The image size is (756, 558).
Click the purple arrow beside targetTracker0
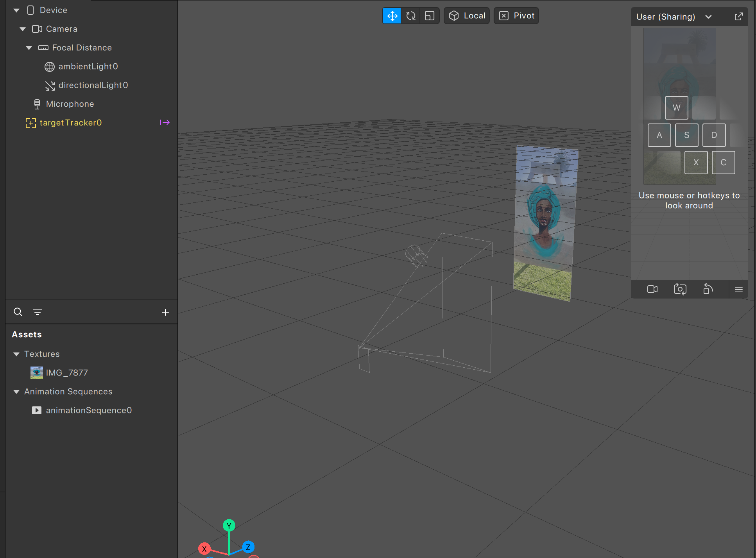[165, 123]
